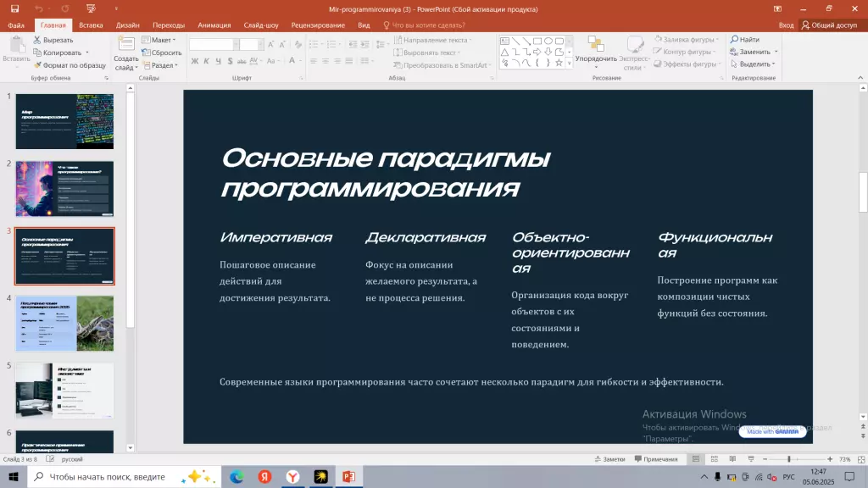Viewport: 868px width, 488px height.
Task: Select slide 4 thumbnail with turtle image
Action: tap(64, 323)
